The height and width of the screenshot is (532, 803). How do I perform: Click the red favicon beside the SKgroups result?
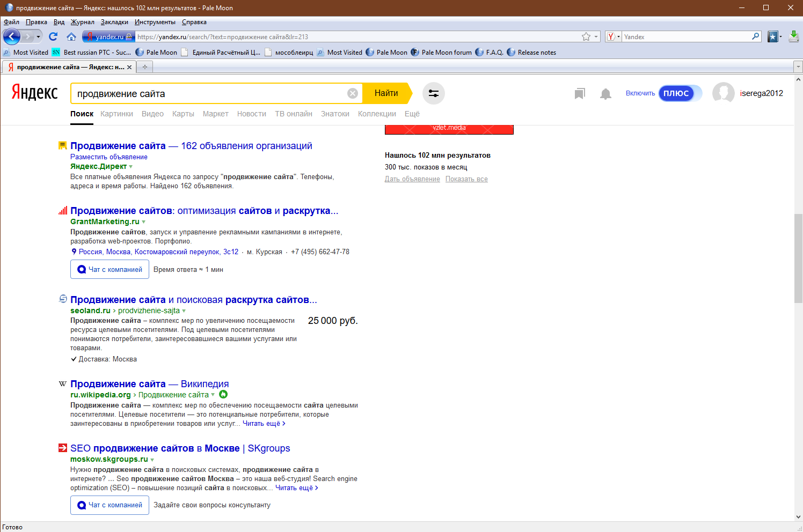63,448
